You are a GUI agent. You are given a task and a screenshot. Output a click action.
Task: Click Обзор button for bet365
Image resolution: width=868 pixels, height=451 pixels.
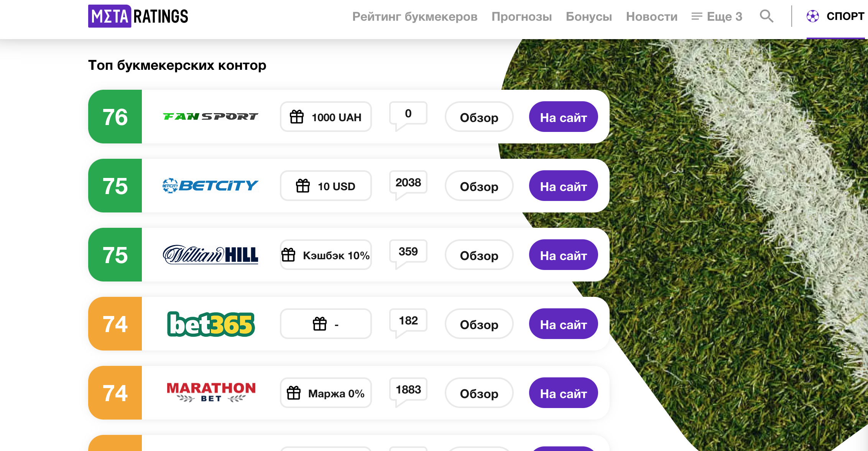[479, 324]
